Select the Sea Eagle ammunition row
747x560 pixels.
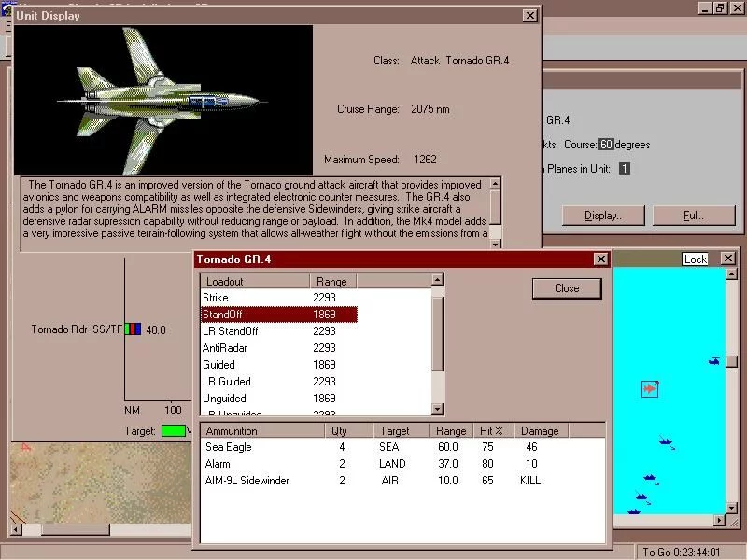pos(402,447)
